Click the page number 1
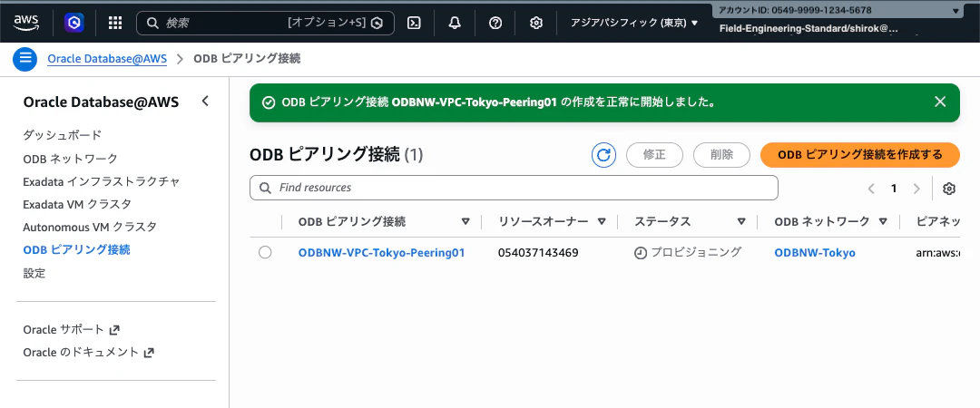The image size is (980, 408). pyautogui.click(x=894, y=189)
